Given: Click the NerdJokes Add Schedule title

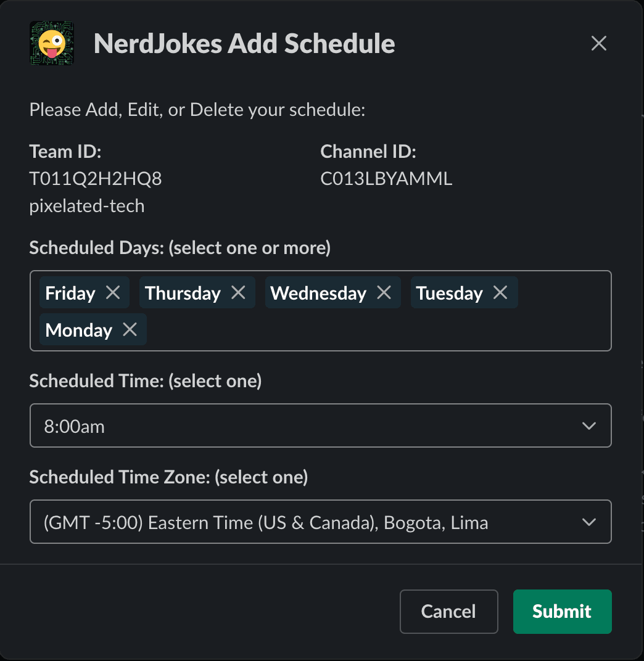Looking at the screenshot, I should [244, 43].
